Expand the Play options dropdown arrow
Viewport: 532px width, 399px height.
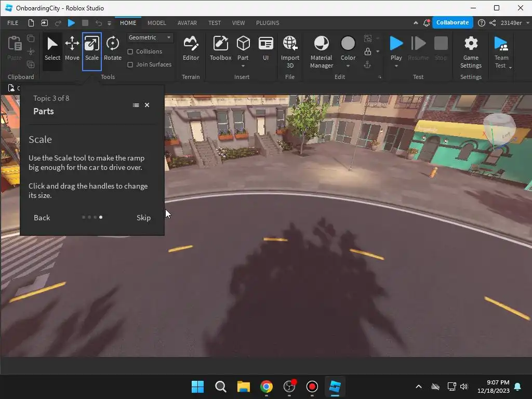[396, 66]
